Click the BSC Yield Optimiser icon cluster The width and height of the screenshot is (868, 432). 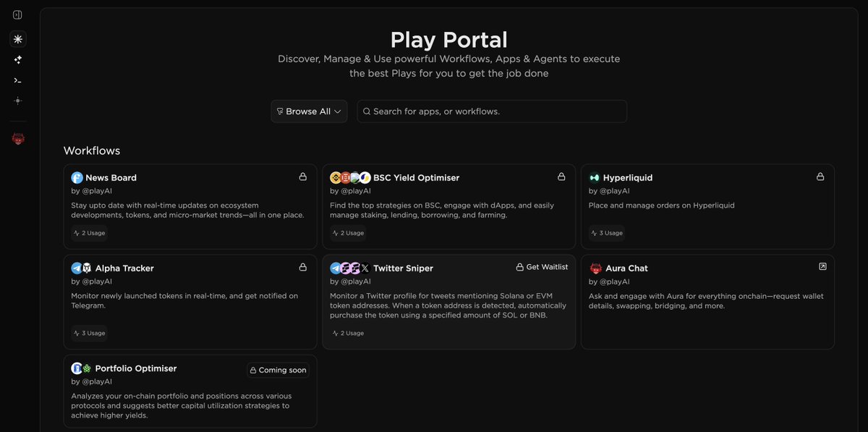pos(350,177)
